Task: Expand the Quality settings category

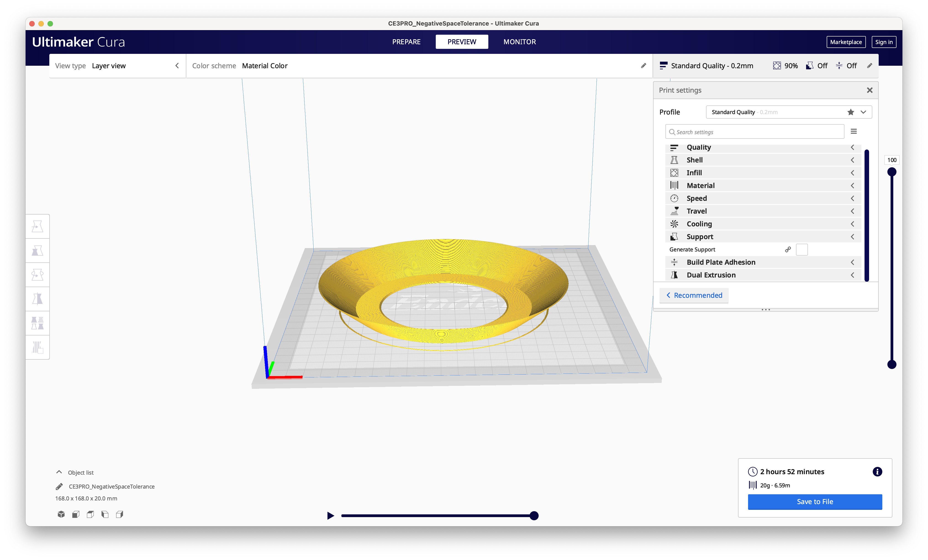Action: [x=763, y=147]
